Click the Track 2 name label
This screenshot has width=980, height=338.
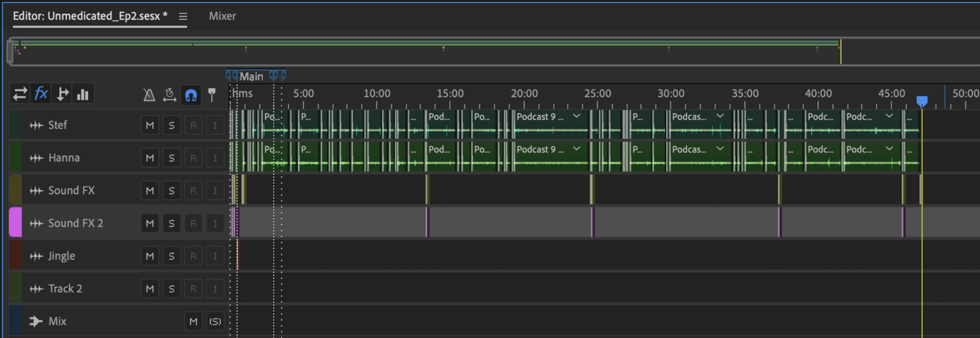(x=65, y=289)
